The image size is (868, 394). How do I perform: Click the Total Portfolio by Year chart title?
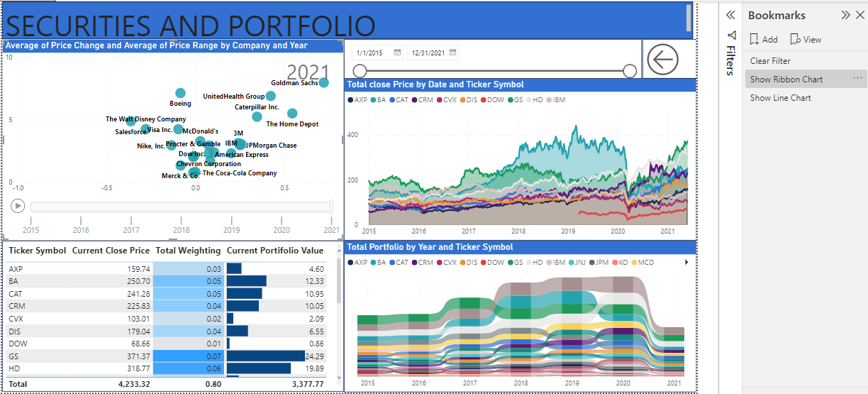[x=429, y=247]
